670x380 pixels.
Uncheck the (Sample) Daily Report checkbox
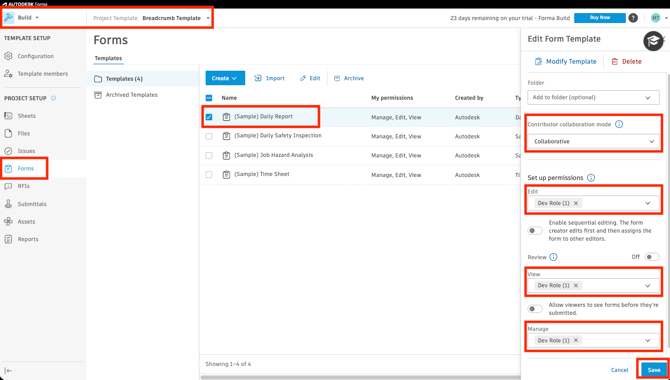[x=209, y=117]
